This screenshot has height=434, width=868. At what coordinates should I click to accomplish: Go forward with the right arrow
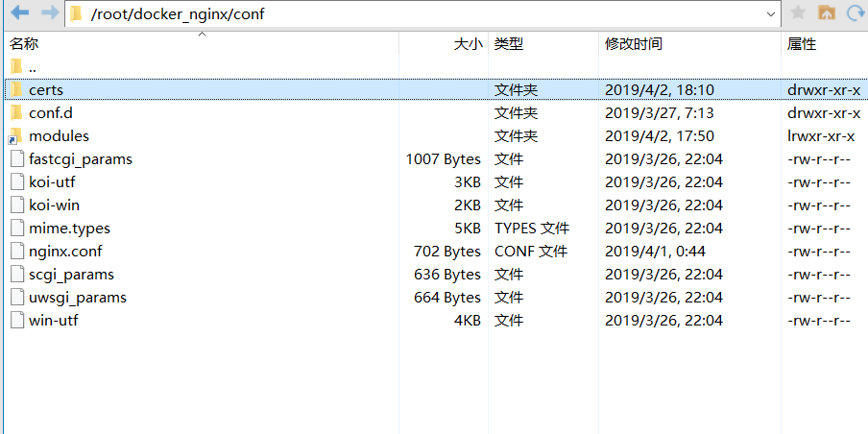[x=50, y=12]
